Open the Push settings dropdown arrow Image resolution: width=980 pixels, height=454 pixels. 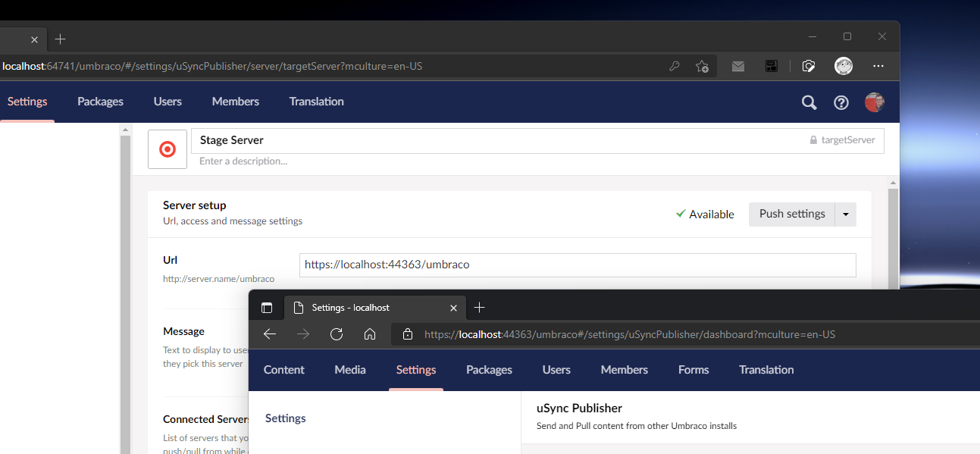(846, 214)
